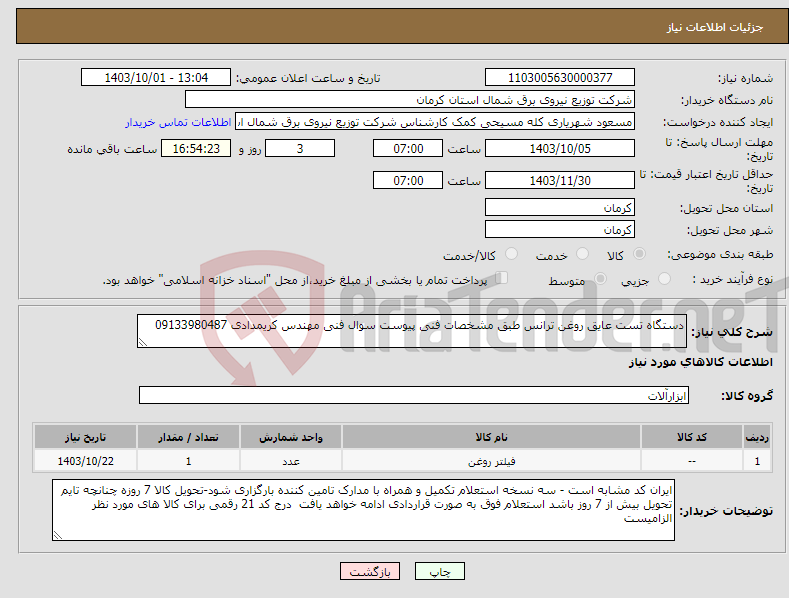Select the جزیی purchase type radio

[x=664, y=278]
